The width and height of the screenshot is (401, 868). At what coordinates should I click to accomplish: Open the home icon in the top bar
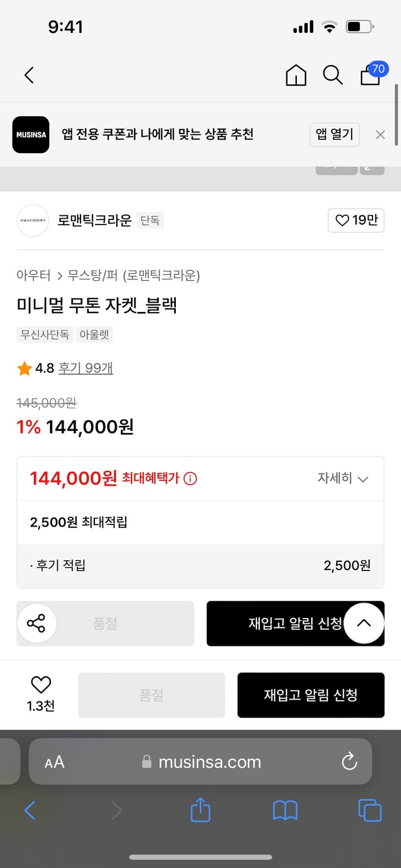tap(296, 75)
